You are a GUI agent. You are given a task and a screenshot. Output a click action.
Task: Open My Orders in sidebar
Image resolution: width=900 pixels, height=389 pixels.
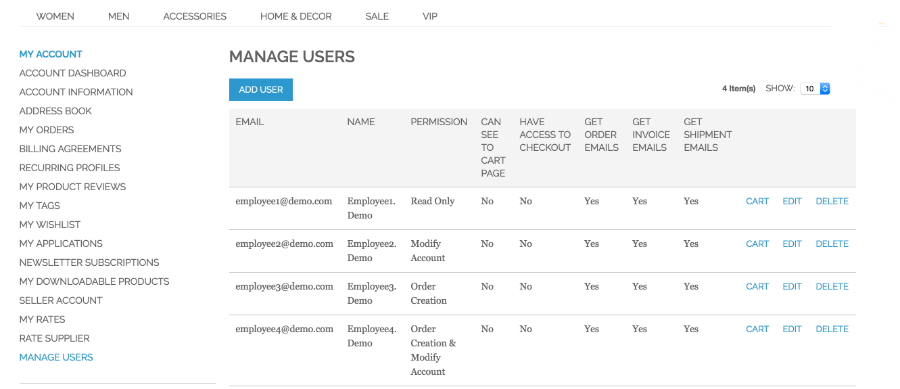[46, 130]
